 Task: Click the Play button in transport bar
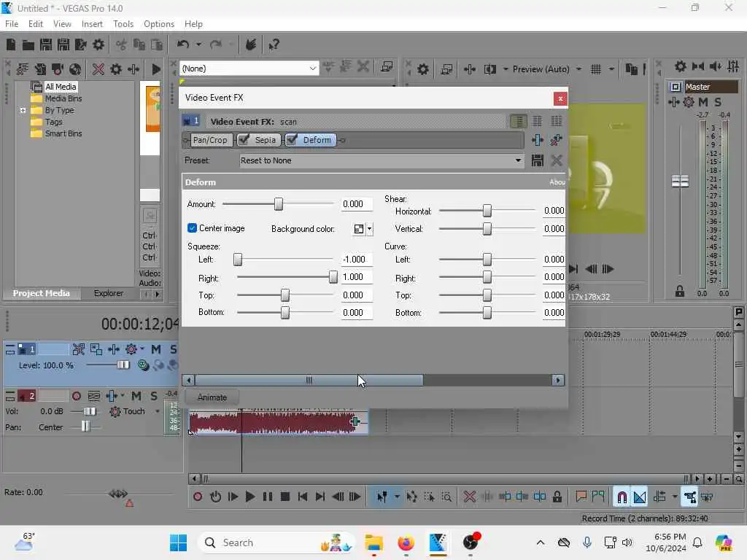click(x=249, y=497)
